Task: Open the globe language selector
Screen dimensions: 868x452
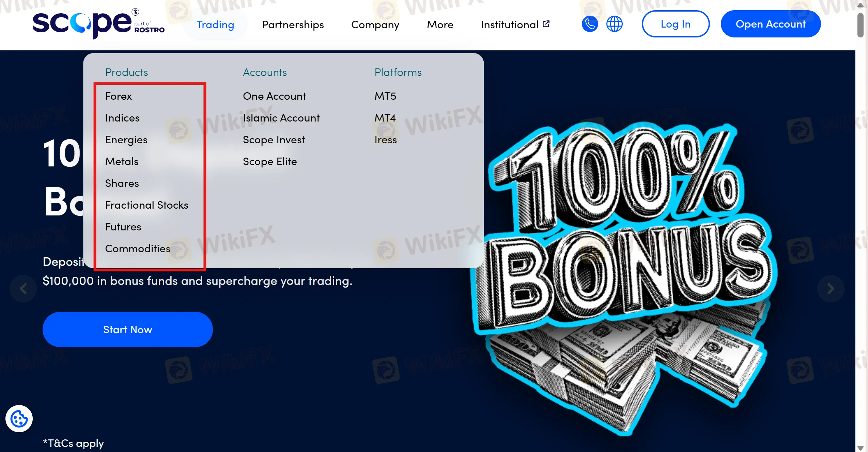Action: [614, 24]
